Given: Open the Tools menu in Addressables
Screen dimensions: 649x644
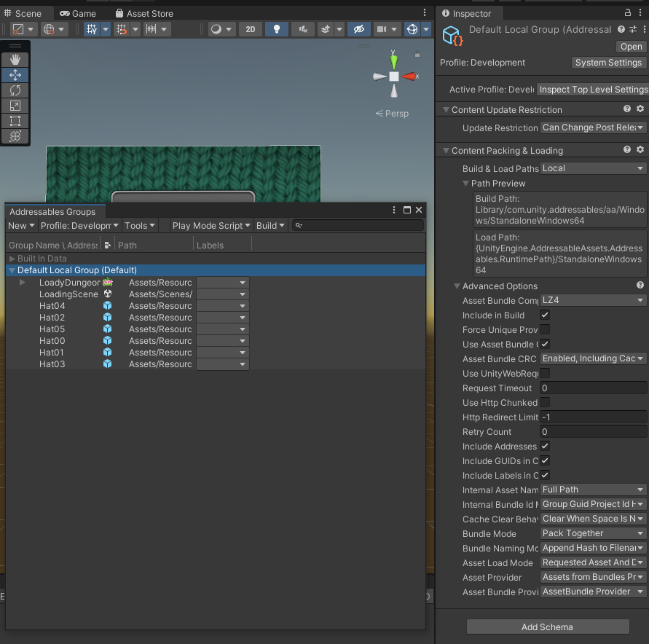Looking at the screenshot, I should 139,226.
